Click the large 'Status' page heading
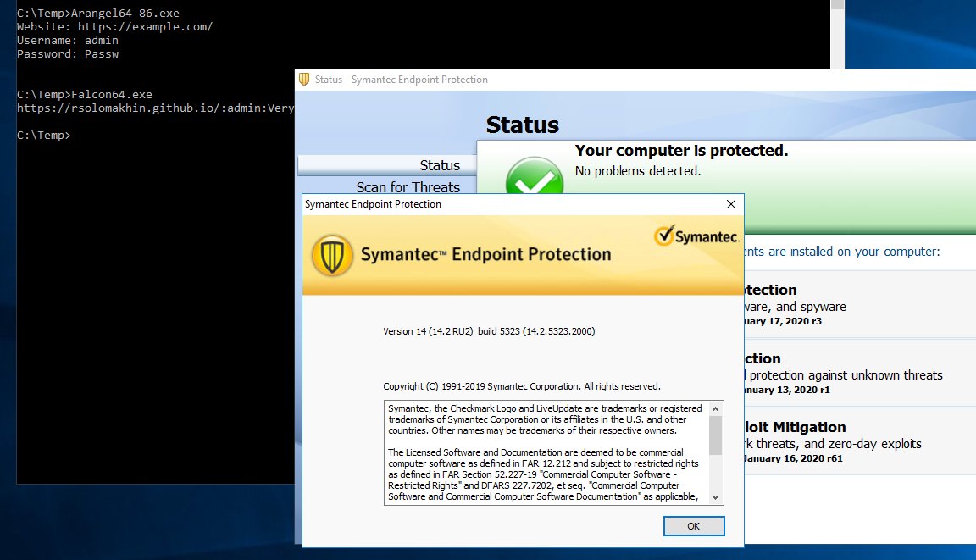Image resolution: width=976 pixels, height=560 pixels. pos(522,125)
